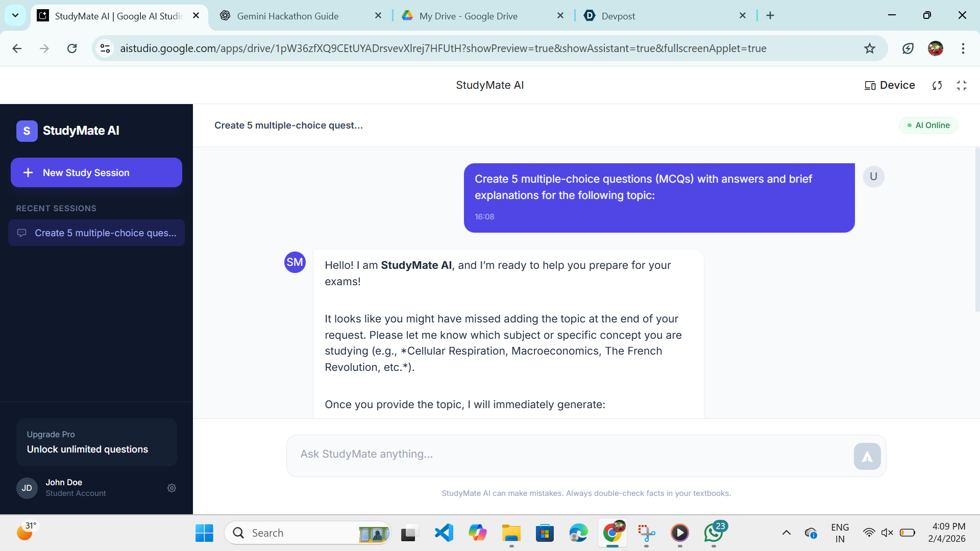Open the Device preview selector
This screenshot has height=551, width=980.
[x=890, y=85]
